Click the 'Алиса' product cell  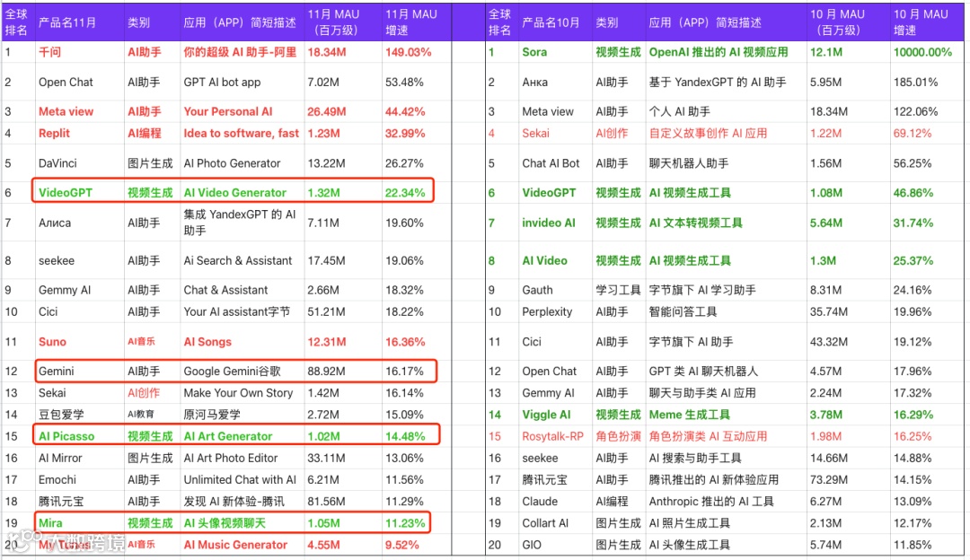[x=55, y=223]
